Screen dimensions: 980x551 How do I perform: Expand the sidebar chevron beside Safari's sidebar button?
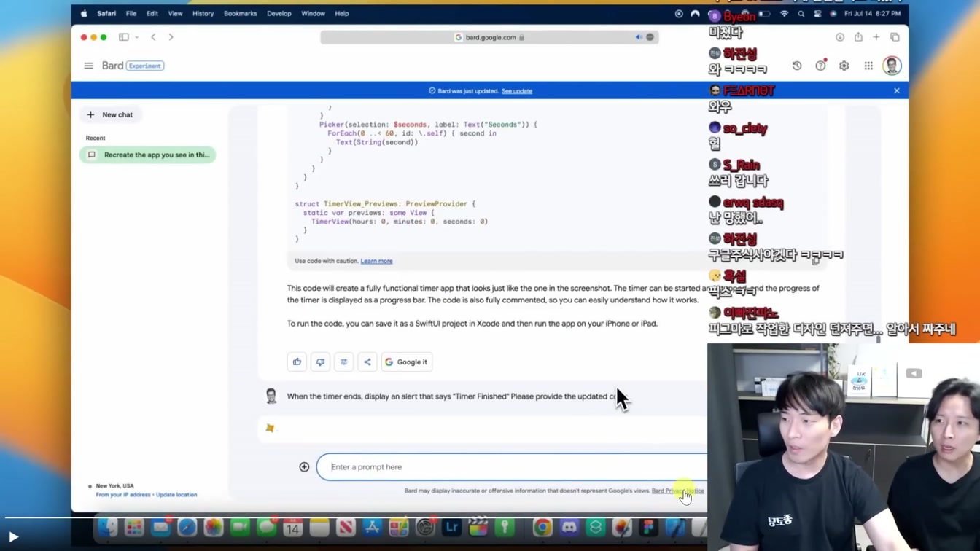pyautogui.click(x=136, y=37)
